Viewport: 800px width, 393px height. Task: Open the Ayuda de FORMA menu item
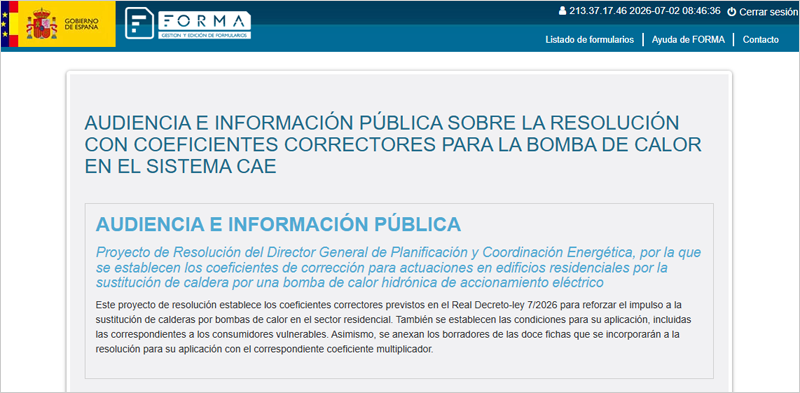(x=688, y=40)
